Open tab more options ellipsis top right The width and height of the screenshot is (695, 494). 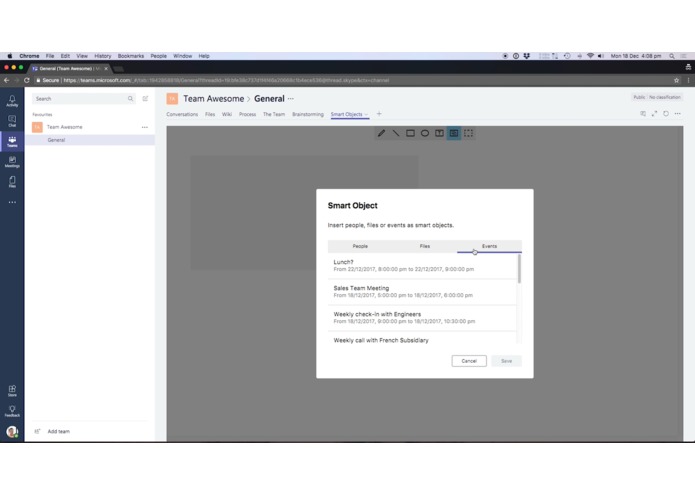point(678,114)
